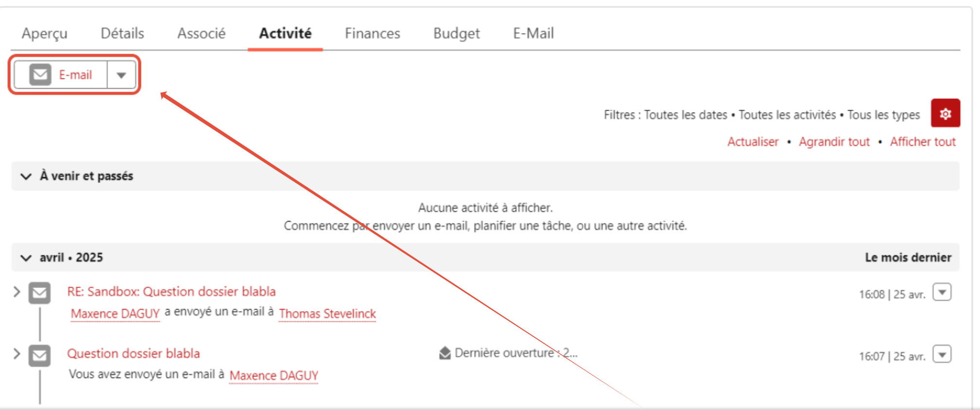The height and width of the screenshot is (410, 980).
Task: Open actions menu for 16:08 email
Action: [x=942, y=293]
